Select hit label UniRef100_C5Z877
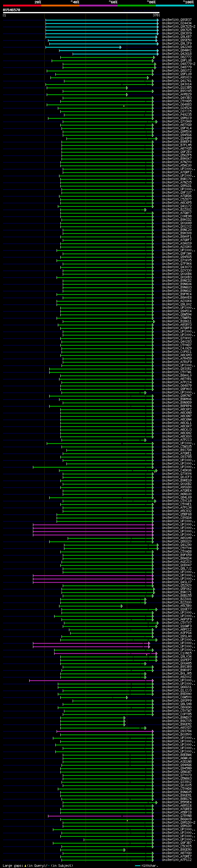This screenshot has height=868, width=197. [177, 199]
